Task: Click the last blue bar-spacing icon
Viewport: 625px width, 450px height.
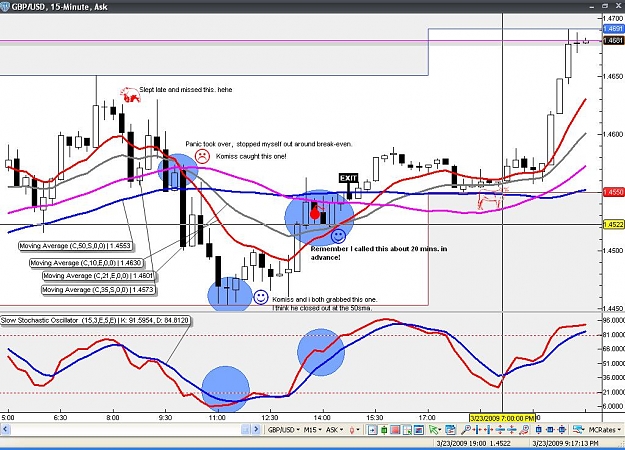Action: coord(562,430)
